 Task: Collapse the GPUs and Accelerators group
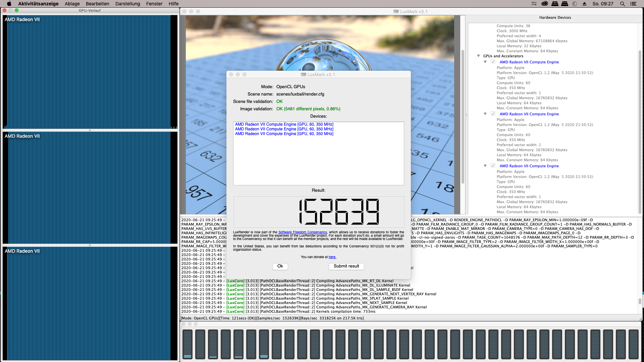(x=479, y=56)
